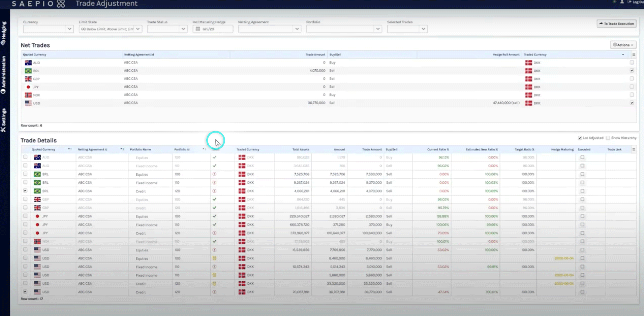Click the USD flag in Net Trades

click(28, 103)
